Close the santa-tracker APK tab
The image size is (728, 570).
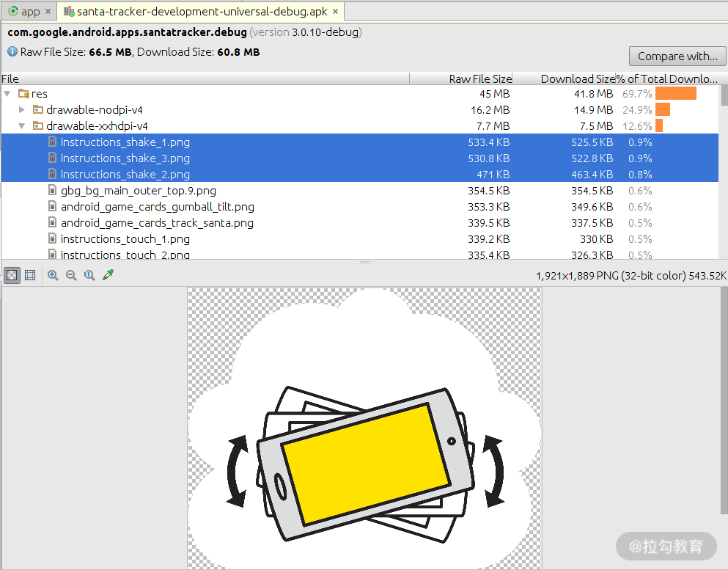pyautogui.click(x=335, y=12)
